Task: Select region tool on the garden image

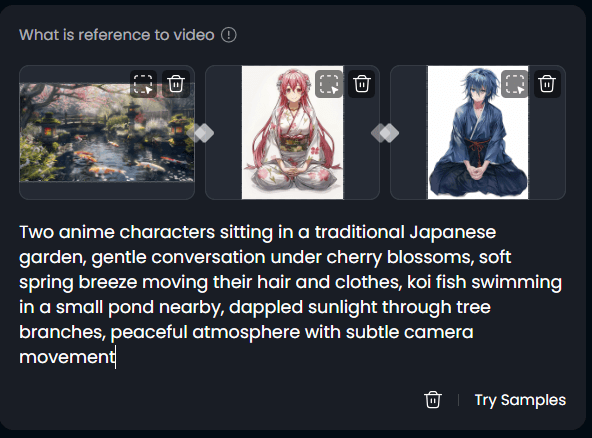Action: [x=143, y=84]
